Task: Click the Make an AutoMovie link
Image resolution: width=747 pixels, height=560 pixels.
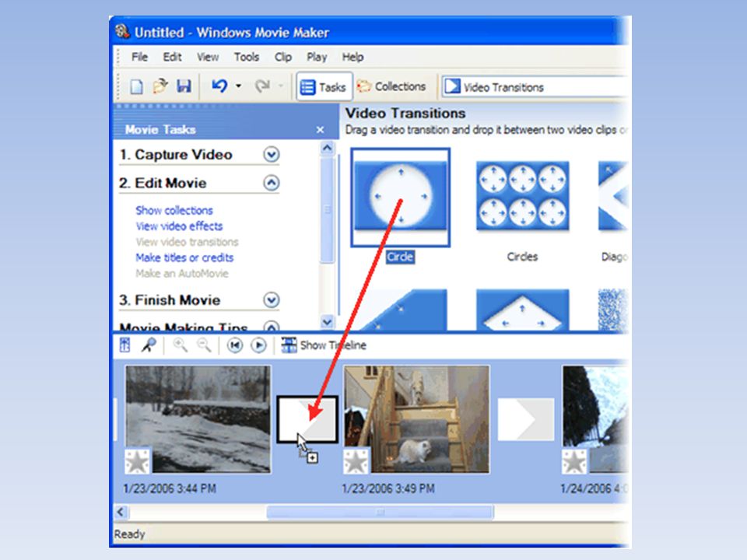Action: click(182, 273)
